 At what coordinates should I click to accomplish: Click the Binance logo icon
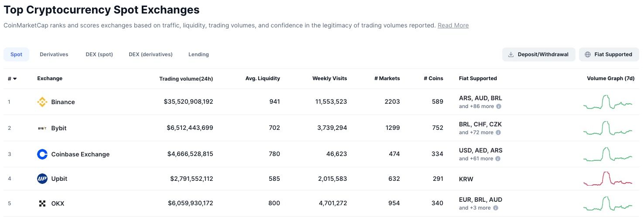[x=42, y=102]
